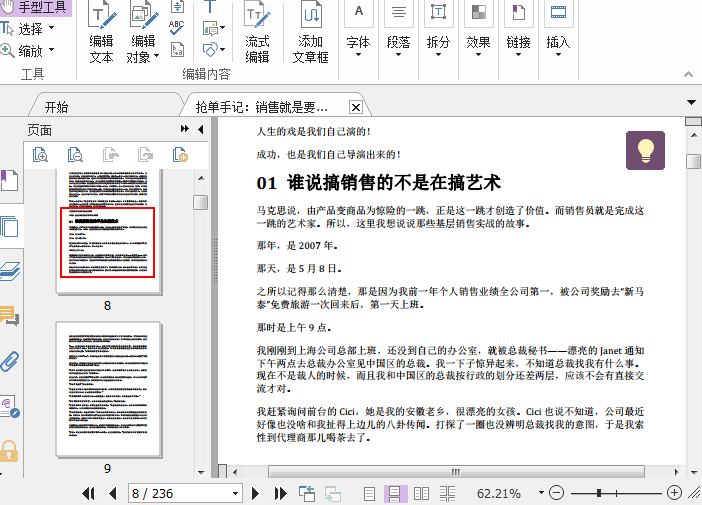Switch to single page view mode
Viewport: 702px width, 505px height.
(x=369, y=493)
